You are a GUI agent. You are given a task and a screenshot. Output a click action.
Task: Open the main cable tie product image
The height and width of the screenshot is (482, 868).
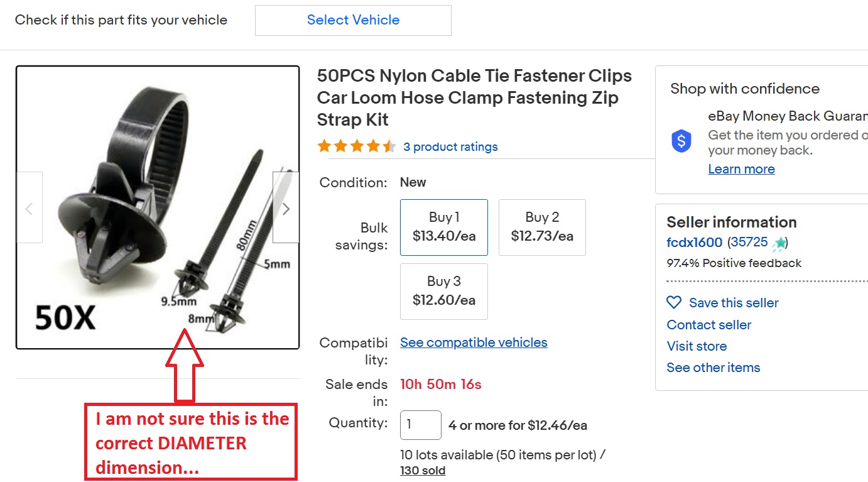coord(157,207)
